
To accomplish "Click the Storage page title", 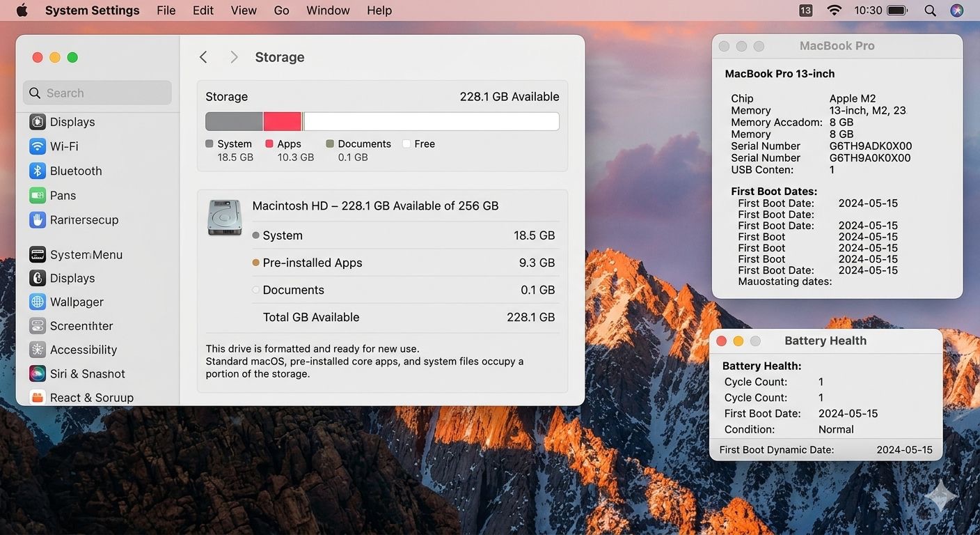I will coord(280,57).
